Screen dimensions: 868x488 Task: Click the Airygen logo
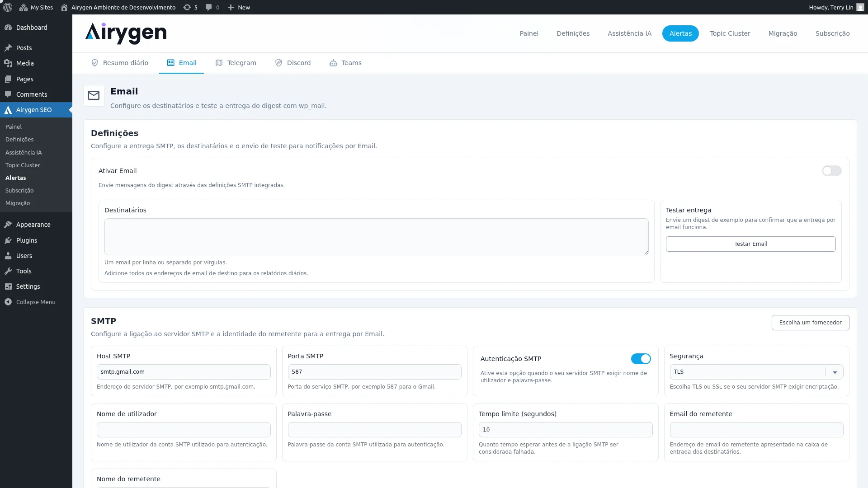coord(126,33)
